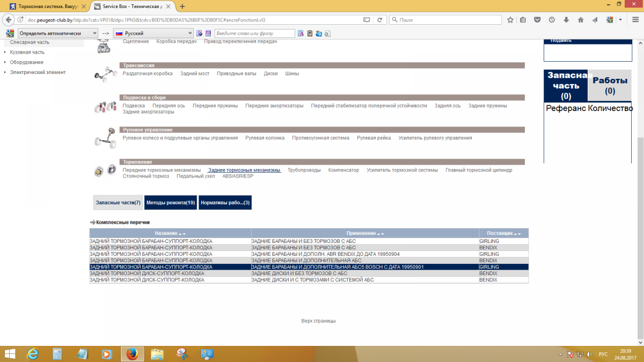Open new browser tab with plus button

182,6
